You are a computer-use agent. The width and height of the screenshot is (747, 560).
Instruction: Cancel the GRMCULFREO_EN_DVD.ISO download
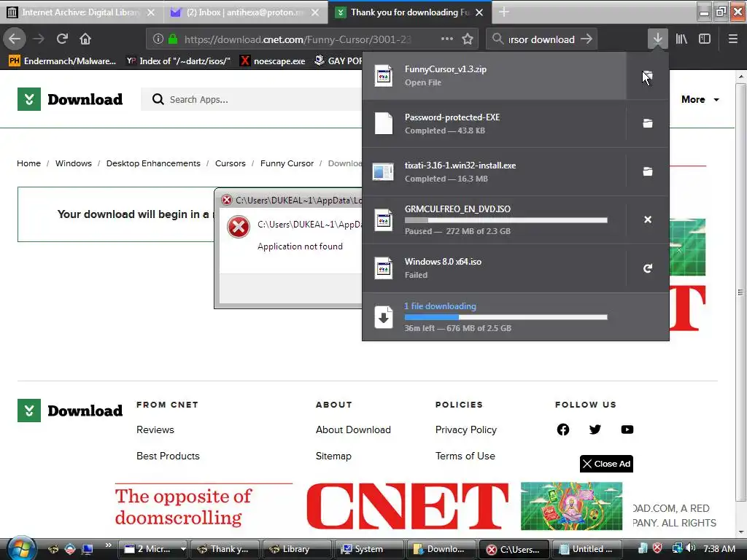point(648,219)
